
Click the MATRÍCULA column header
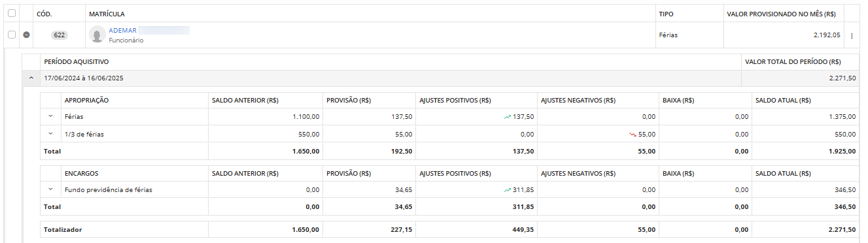tap(107, 14)
